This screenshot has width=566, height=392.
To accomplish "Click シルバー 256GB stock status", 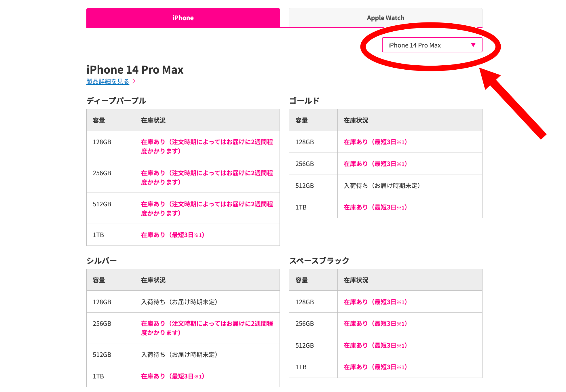I will pos(207,328).
